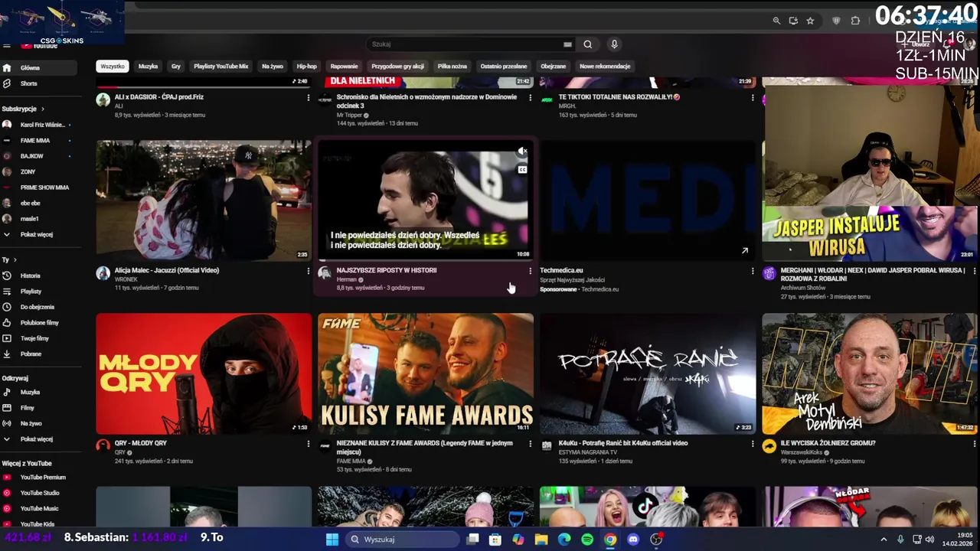Open more options for Alicja Malec Jacuzzi video
980x551 pixels.
click(309, 271)
